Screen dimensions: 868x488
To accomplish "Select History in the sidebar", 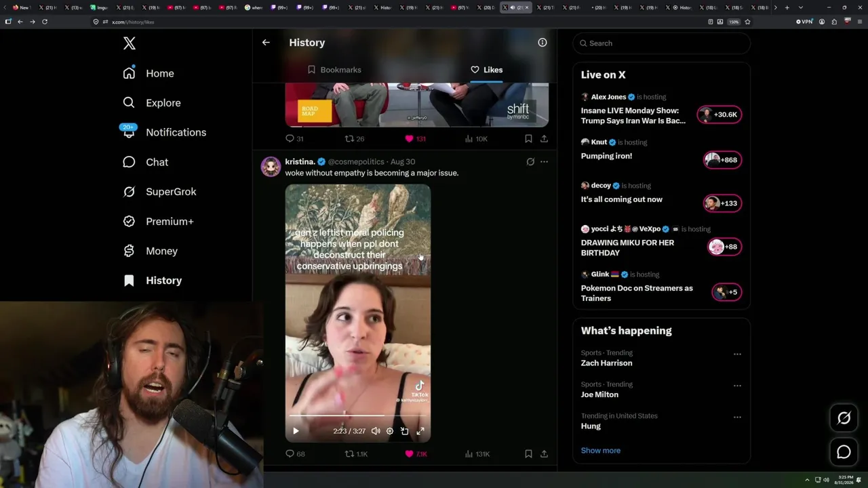I will click(152, 281).
